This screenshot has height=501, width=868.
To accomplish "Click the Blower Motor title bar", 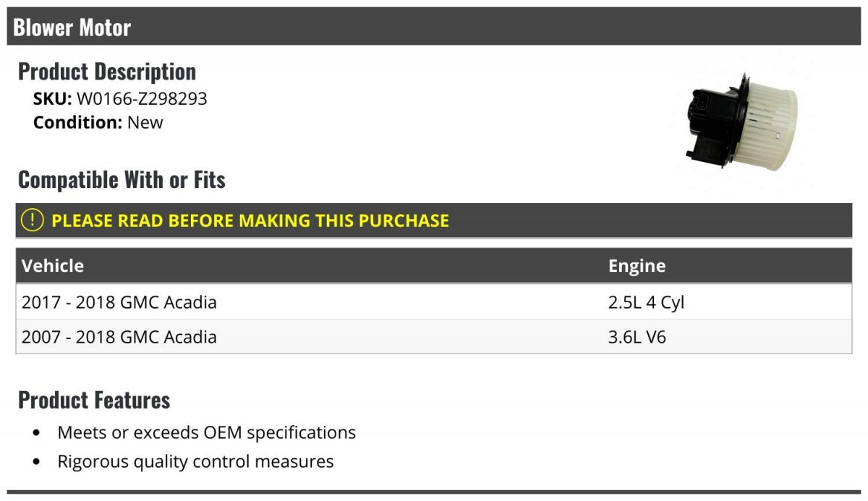I will (433, 27).
